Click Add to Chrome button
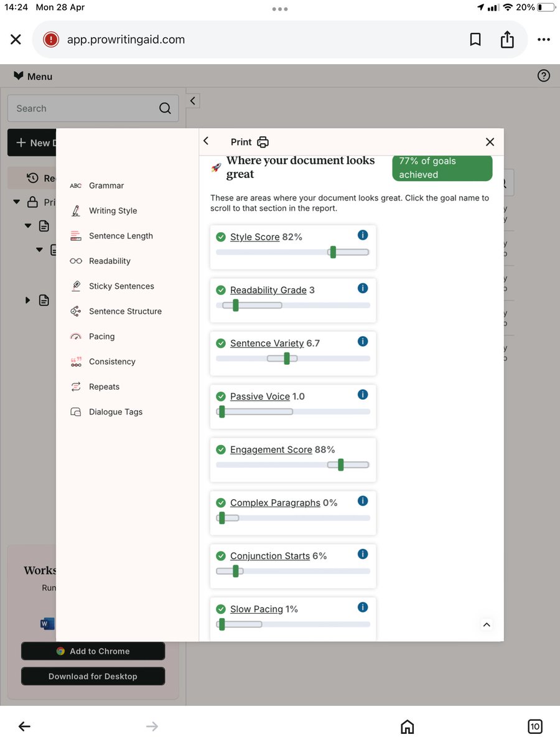The width and height of the screenshot is (560, 747). (x=93, y=651)
